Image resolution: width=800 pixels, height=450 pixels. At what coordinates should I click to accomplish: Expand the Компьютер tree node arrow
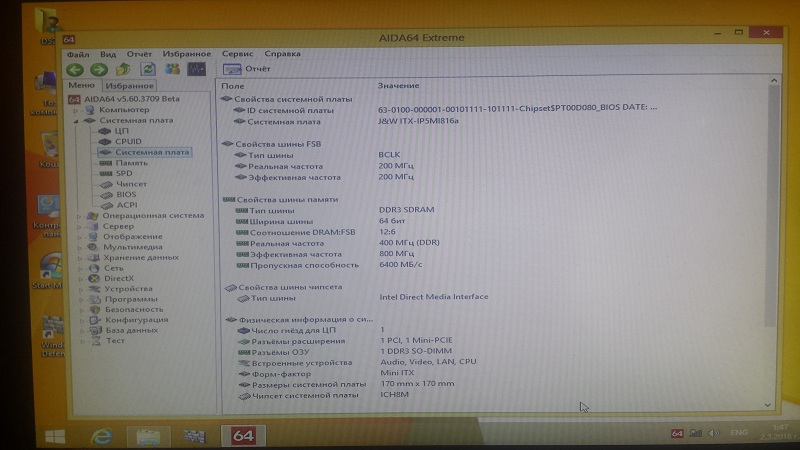click(77, 110)
